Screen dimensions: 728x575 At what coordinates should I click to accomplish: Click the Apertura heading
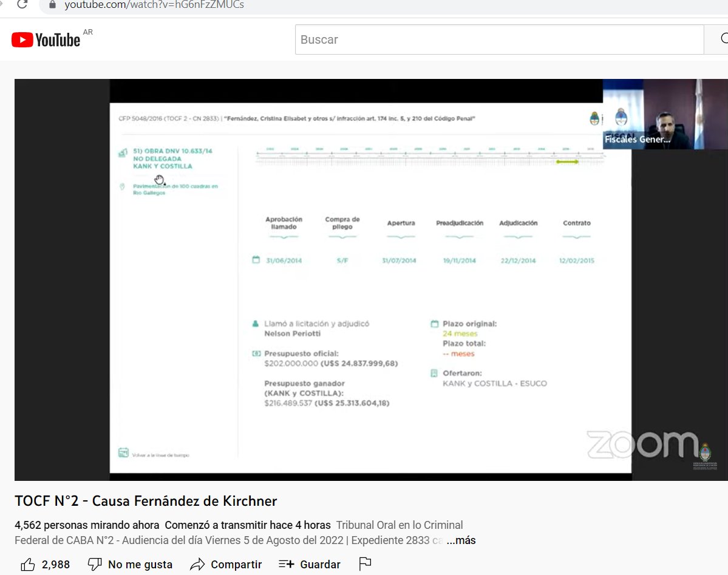[x=401, y=223]
